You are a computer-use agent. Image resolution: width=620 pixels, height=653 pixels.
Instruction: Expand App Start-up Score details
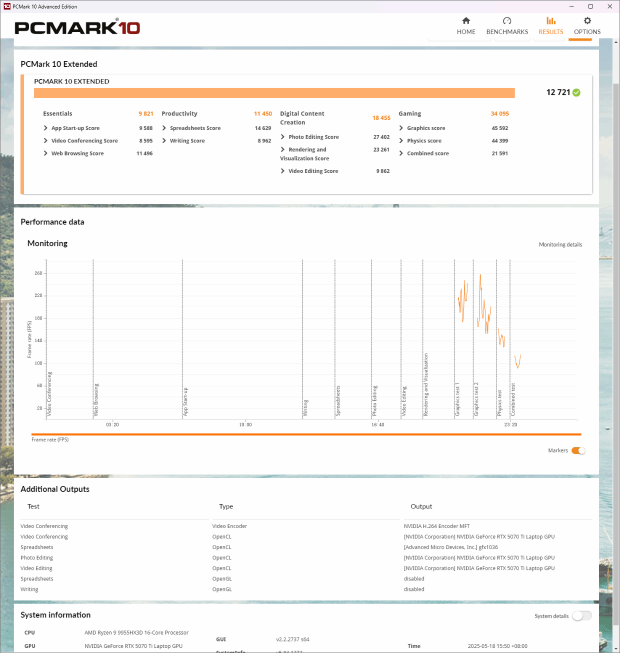(45, 128)
